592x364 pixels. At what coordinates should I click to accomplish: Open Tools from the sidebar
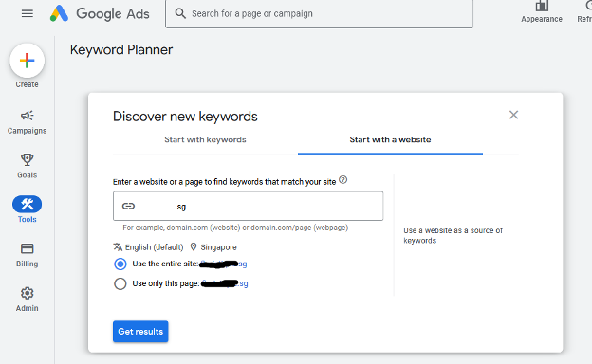point(28,209)
